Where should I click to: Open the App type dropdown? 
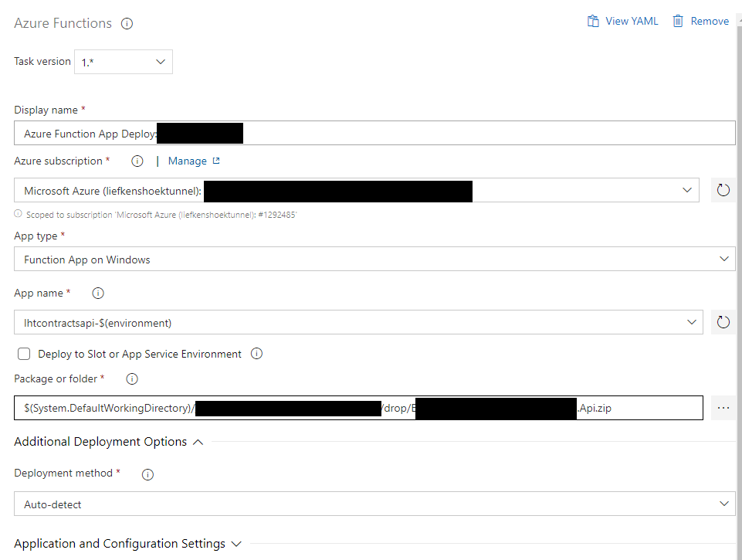[x=374, y=259]
